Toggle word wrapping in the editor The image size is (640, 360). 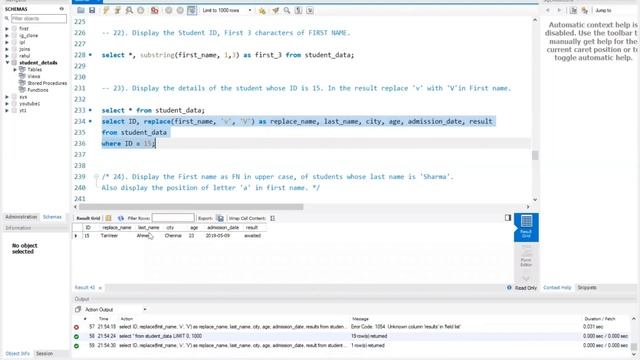310,11
